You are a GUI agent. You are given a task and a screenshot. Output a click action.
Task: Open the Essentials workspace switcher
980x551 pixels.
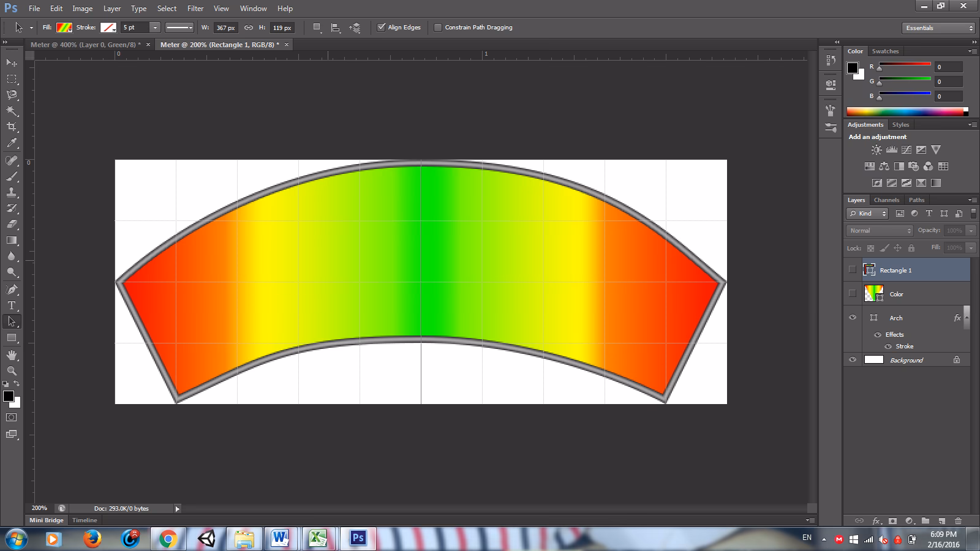pyautogui.click(x=937, y=28)
